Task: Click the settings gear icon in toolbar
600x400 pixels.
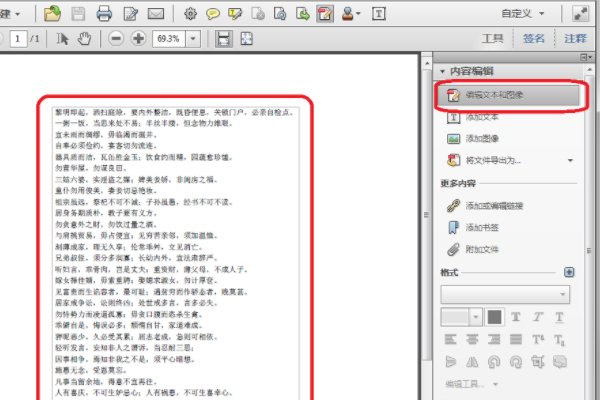Action: (x=190, y=13)
